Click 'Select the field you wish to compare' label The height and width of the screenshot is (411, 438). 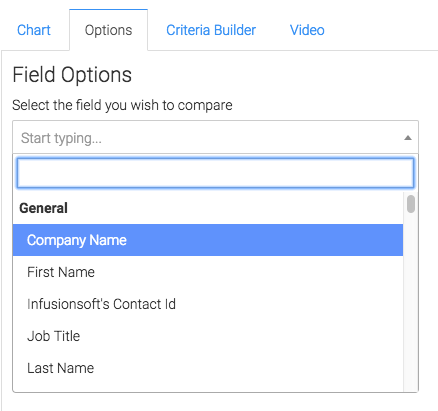click(x=122, y=105)
